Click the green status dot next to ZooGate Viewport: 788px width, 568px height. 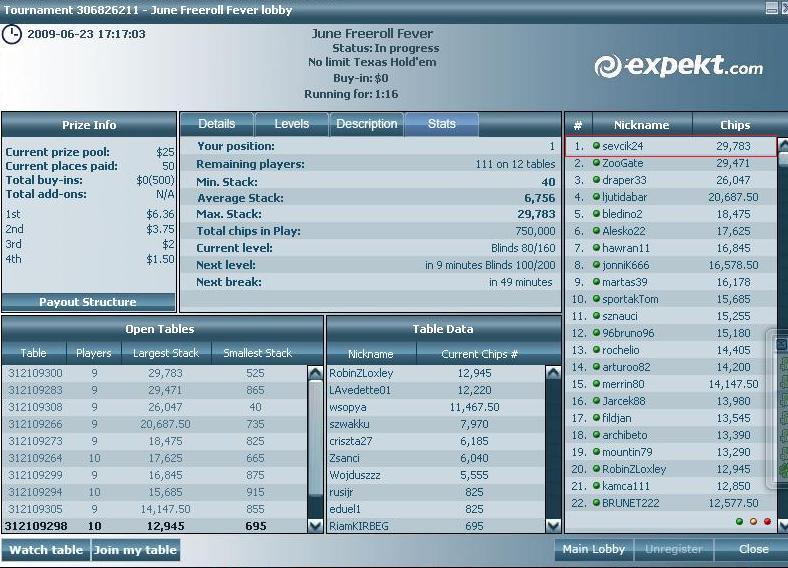point(597,163)
